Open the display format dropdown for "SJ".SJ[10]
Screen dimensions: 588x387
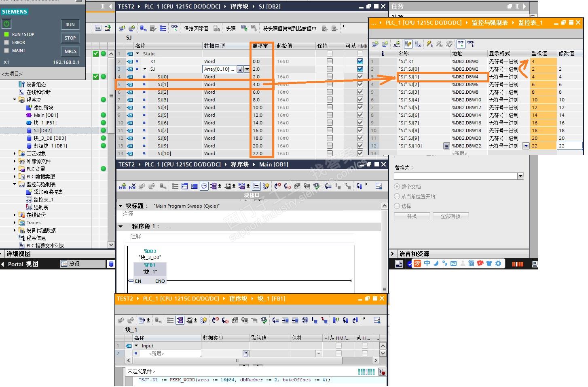click(526, 146)
